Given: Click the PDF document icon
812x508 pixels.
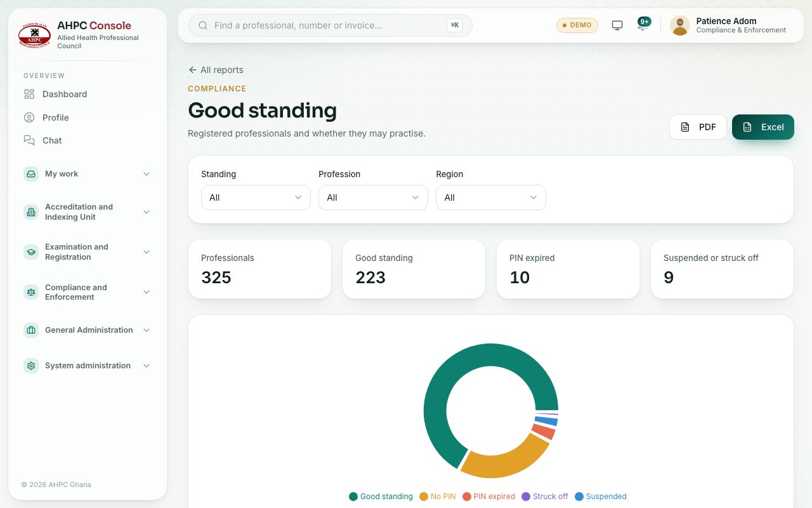Looking at the screenshot, I should coord(685,127).
